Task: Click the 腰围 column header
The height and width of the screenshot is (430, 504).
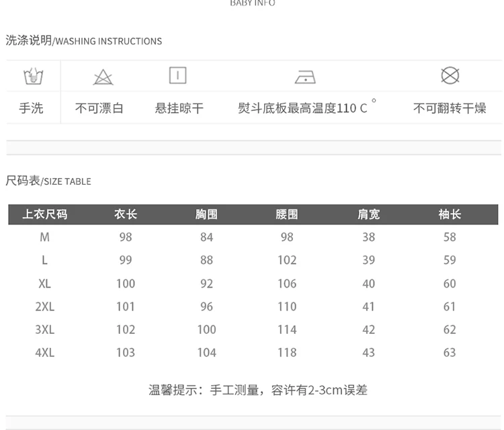Action: (287, 214)
